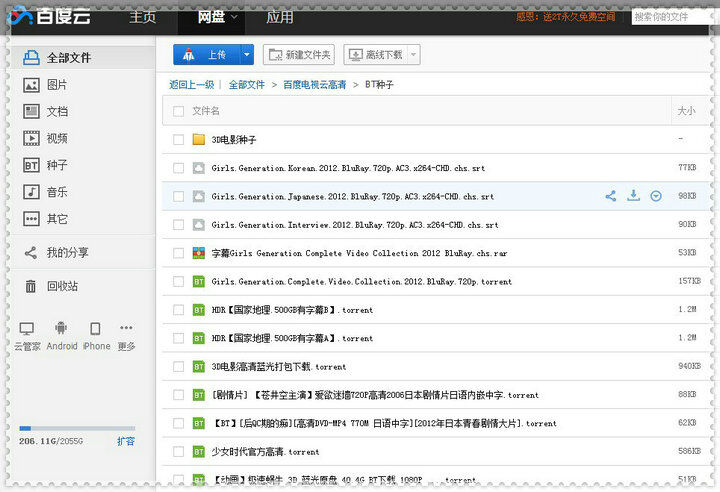Image resolution: width=720 pixels, height=492 pixels.
Task: Click the 3D电影种子 folder icon
Action: (198, 139)
